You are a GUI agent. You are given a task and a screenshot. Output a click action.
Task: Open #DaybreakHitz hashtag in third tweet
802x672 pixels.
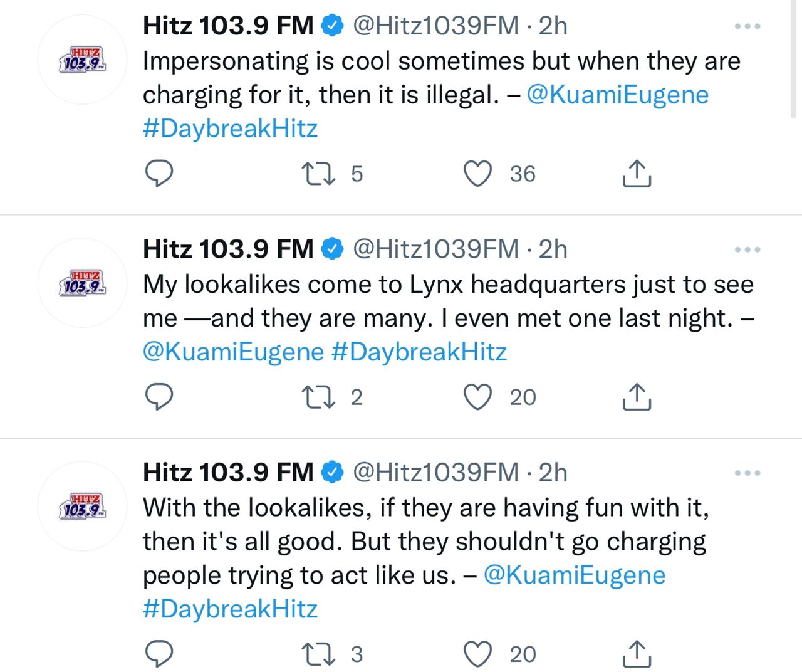coord(230,609)
